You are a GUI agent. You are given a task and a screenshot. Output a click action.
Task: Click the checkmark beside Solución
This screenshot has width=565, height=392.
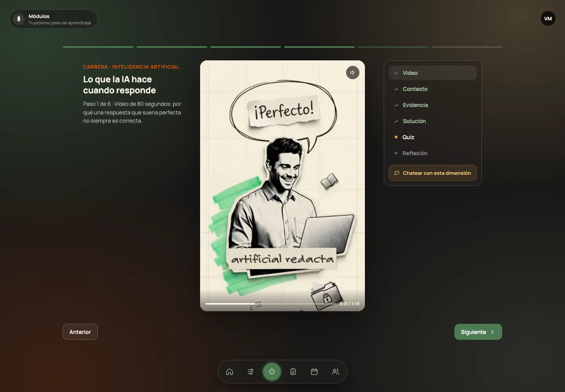[x=396, y=121]
